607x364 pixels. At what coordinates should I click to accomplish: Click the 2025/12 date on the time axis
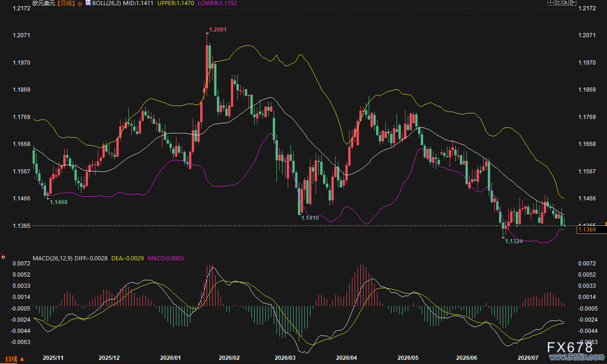109,358
